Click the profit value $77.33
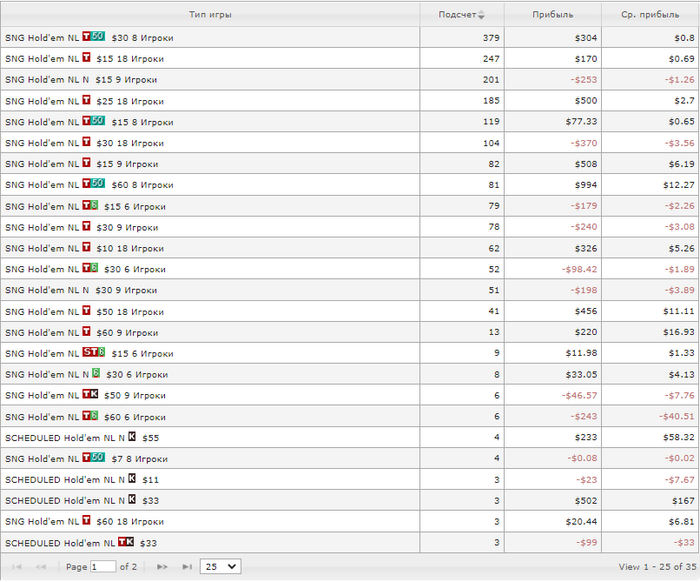The image size is (700, 582). [581, 122]
